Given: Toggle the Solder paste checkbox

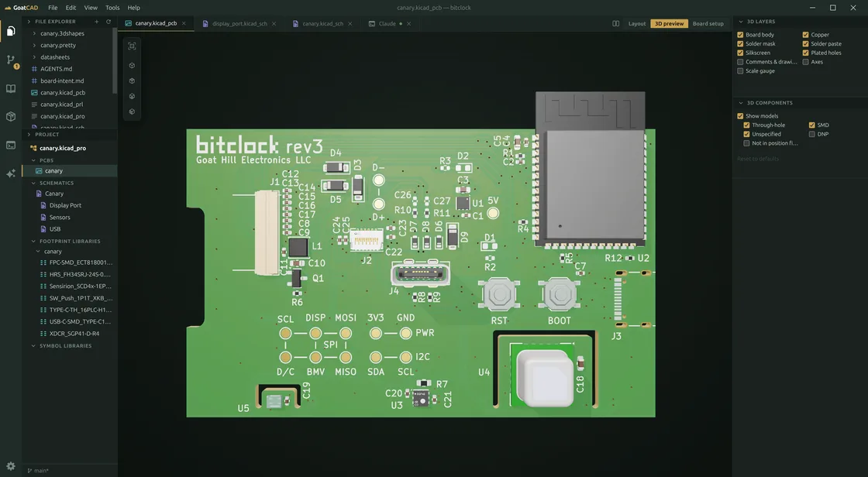Looking at the screenshot, I should [805, 43].
